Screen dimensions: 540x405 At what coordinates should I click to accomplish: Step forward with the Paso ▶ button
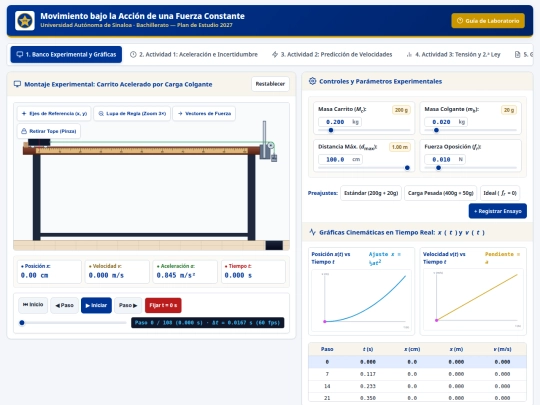[x=128, y=305]
